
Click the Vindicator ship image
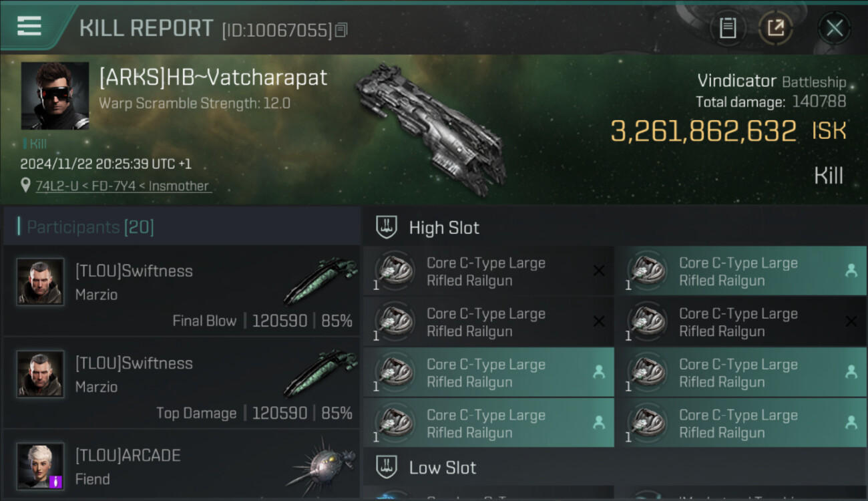tap(431, 128)
